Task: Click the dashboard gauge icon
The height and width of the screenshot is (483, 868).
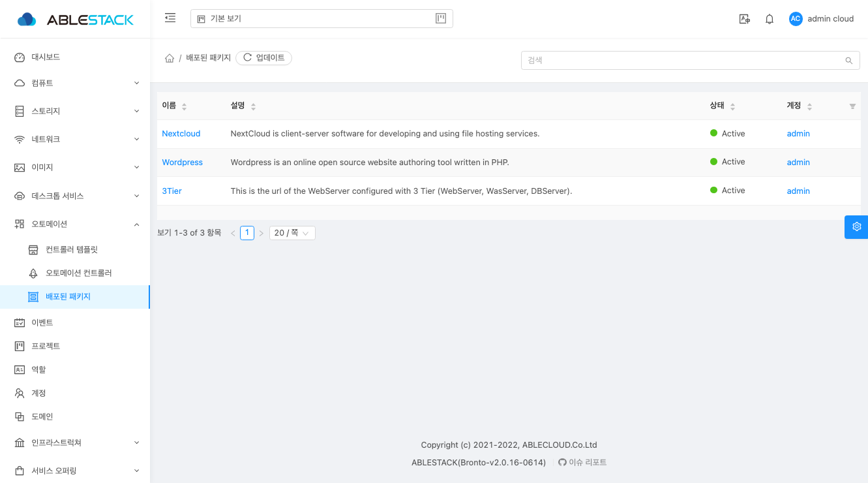Action: pos(20,57)
